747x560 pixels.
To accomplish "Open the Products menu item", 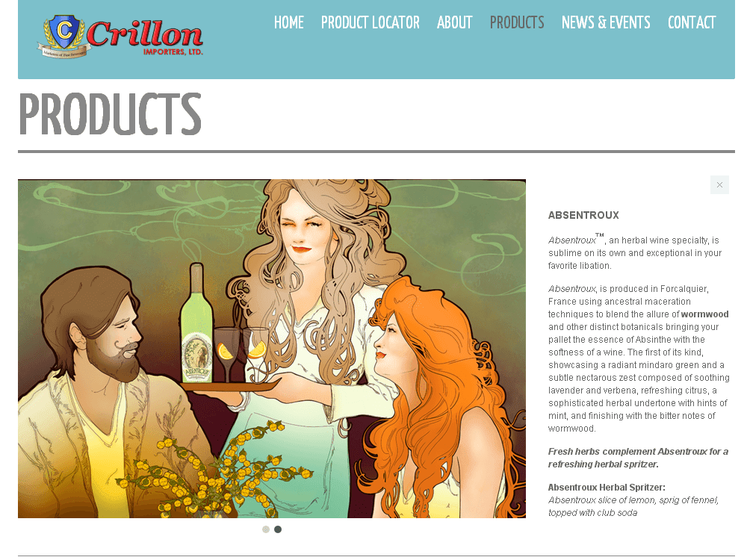I will [x=517, y=22].
